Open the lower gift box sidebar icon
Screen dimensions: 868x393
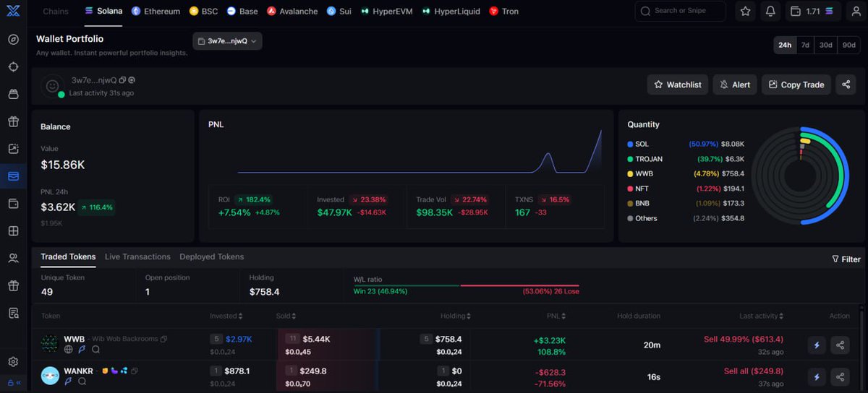click(13, 285)
